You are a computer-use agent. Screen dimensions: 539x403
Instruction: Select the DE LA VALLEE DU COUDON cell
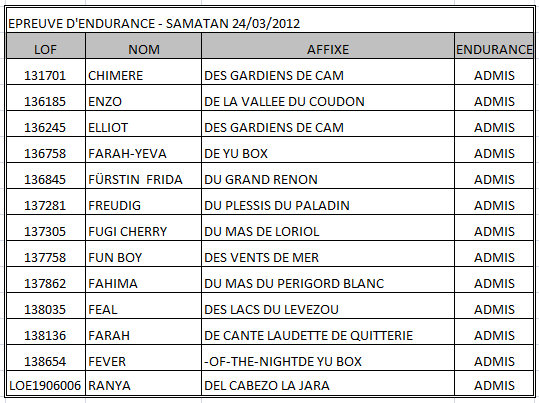(328, 98)
